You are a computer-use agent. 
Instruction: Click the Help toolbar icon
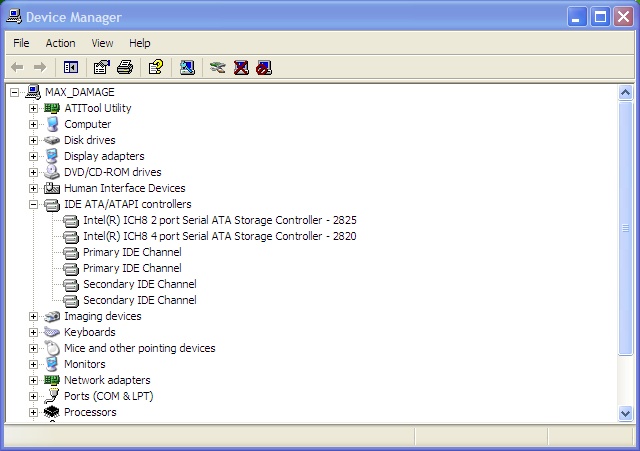tap(155, 68)
